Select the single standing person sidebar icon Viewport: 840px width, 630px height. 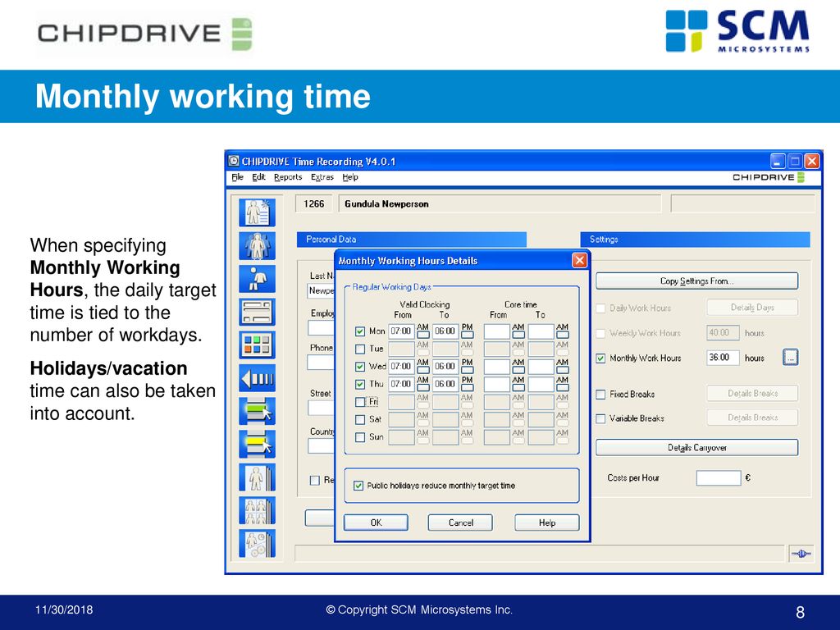(x=257, y=279)
